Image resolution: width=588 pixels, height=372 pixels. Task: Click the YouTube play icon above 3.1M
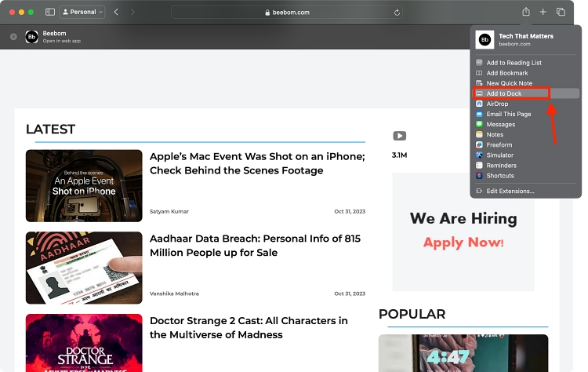[x=399, y=136]
